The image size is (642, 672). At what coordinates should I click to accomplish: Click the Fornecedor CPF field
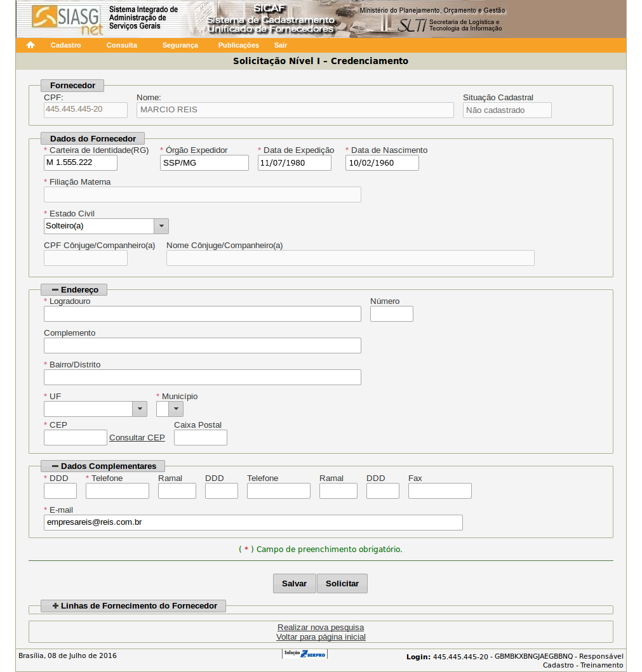[x=86, y=110]
